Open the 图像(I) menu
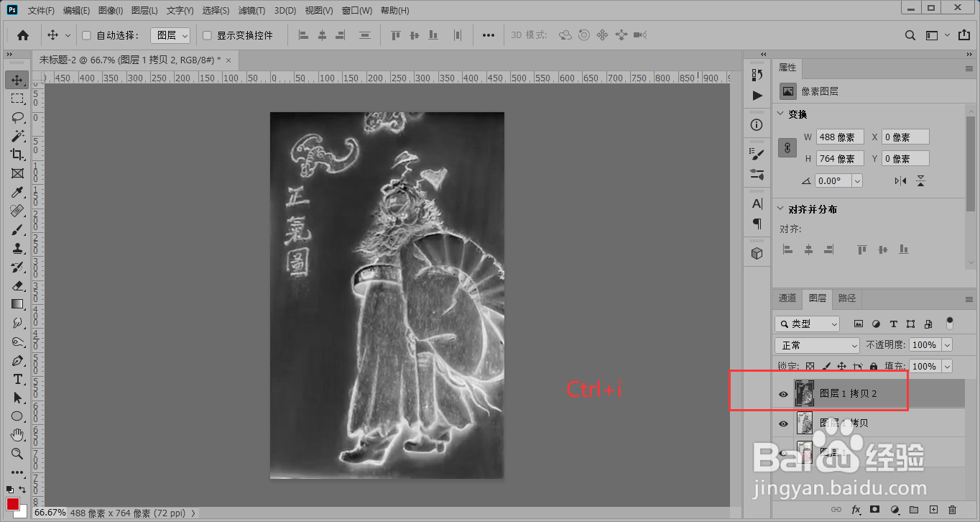The width and height of the screenshot is (980, 522). click(x=110, y=11)
